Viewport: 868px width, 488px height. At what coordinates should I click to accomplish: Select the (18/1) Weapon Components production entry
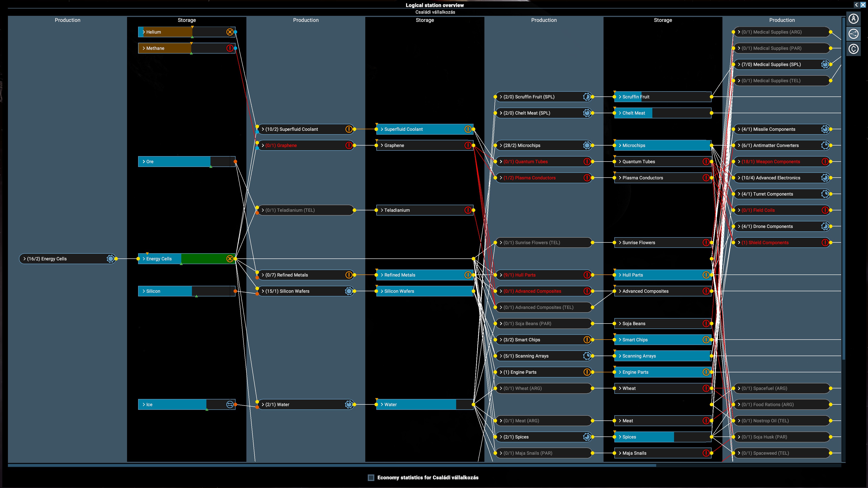pyautogui.click(x=782, y=162)
